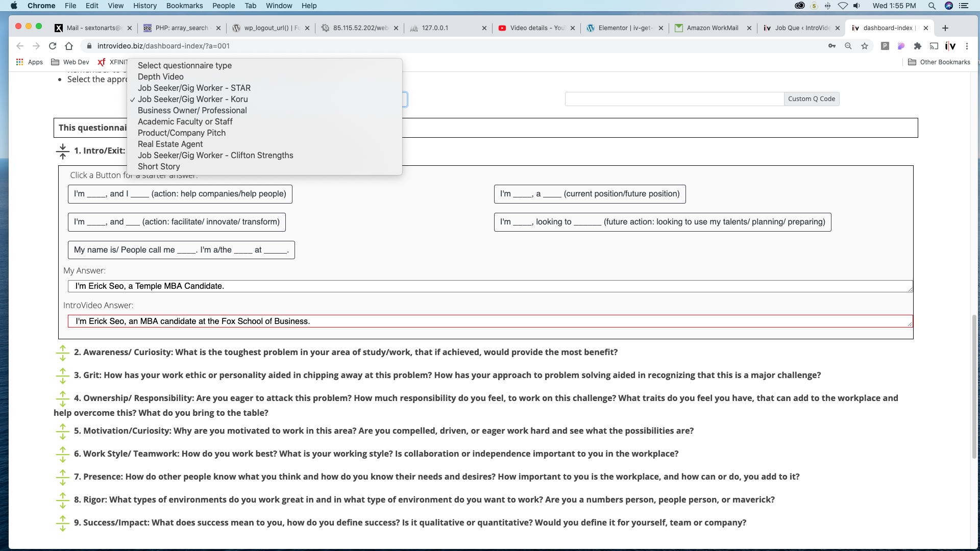Viewport: 980px width, 551px height.
Task: Open the Other Bookmarks folder
Action: (x=939, y=62)
